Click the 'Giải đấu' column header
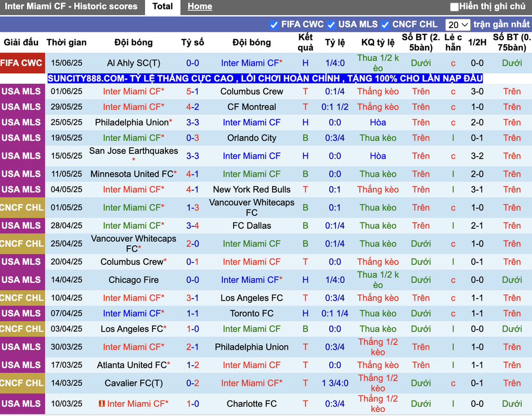The image size is (532, 416). tap(21, 43)
